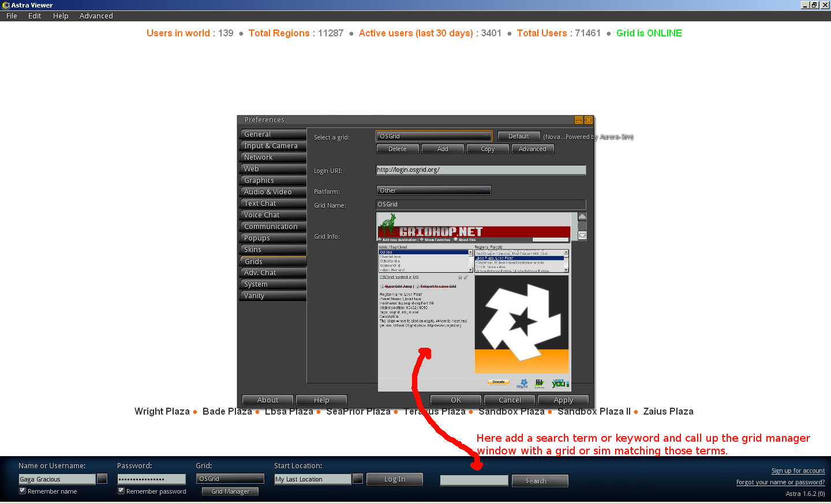Expand the Name or Username dropdown arrow

click(x=102, y=479)
